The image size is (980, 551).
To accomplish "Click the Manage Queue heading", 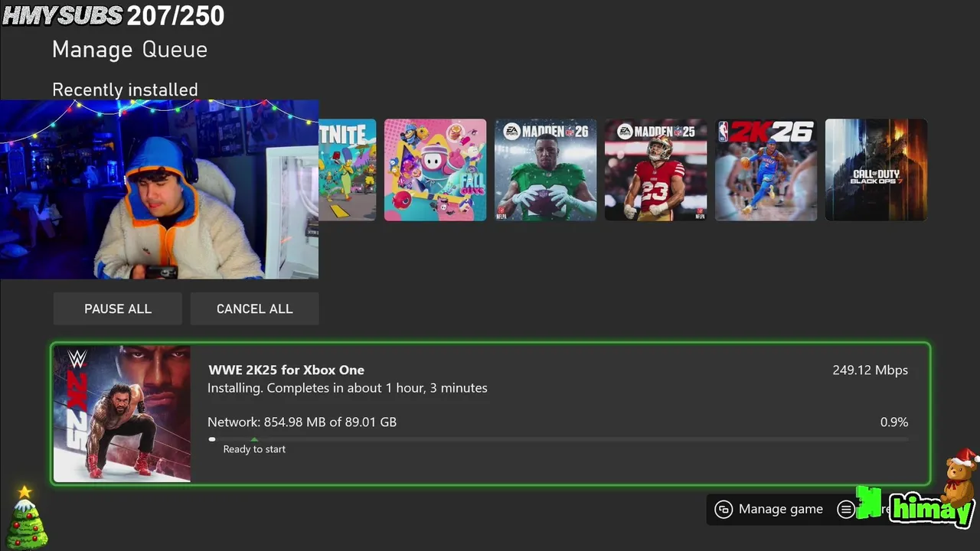I will point(129,50).
